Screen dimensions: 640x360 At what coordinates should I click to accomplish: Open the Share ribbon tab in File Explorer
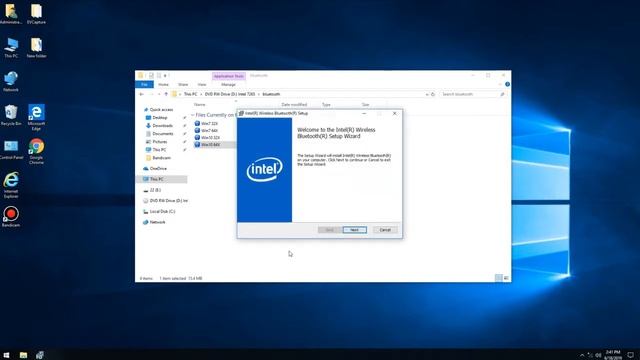click(x=183, y=84)
